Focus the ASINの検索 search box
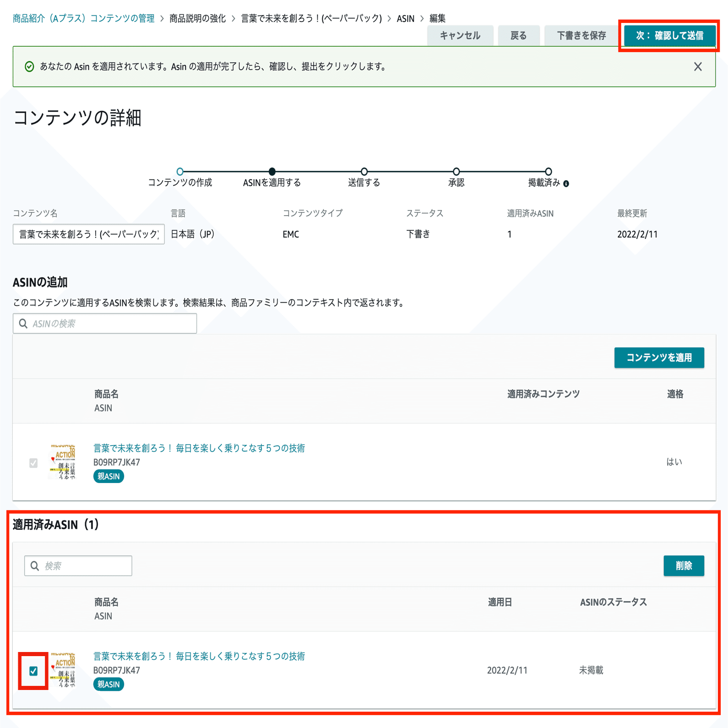The image size is (728, 728). click(x=105, y=324)
